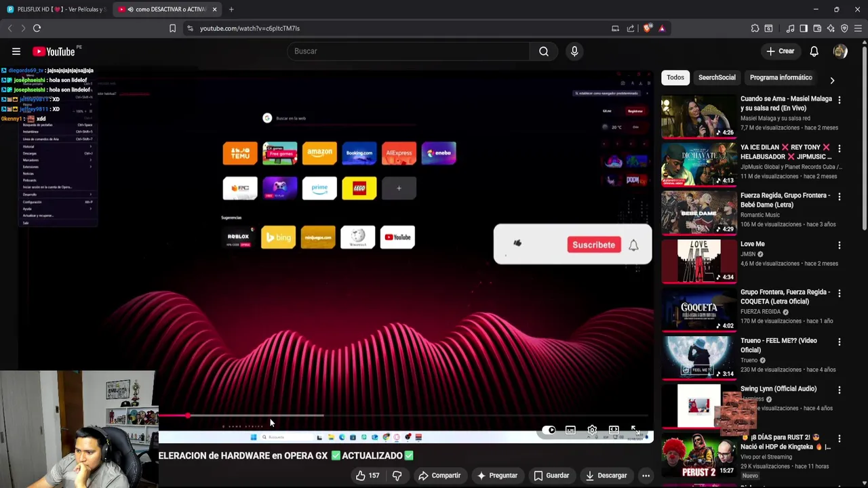868x488 pixels.
Task: Open the account avatar menu
Action: click(840, 51)
